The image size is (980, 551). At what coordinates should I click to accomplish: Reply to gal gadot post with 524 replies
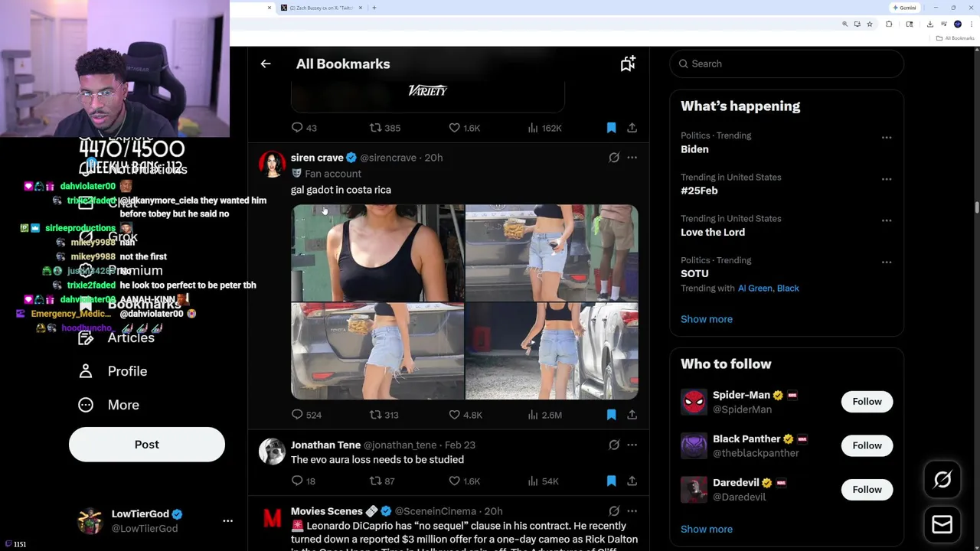pyautogui.click(x=306, y=415)
